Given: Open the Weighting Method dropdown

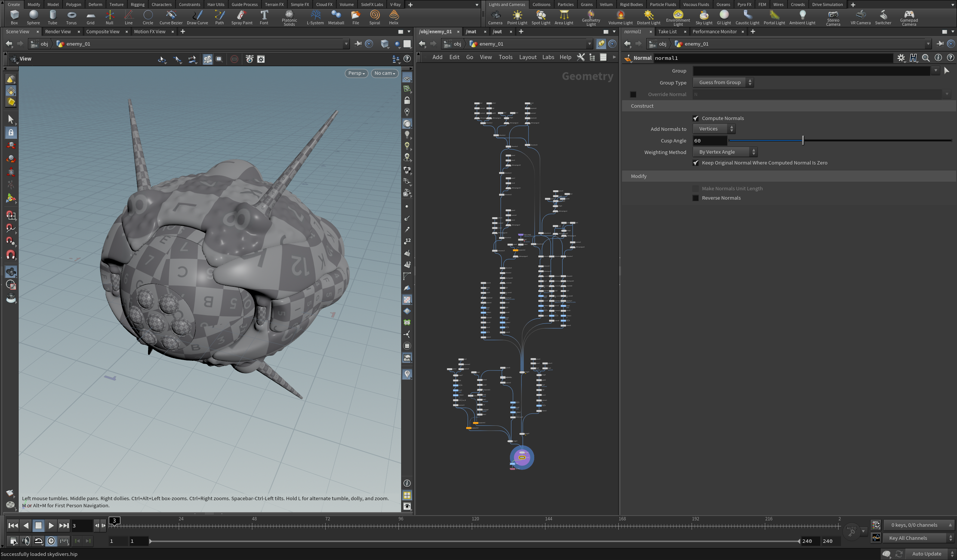Looking at the screenshot, I should click(x=724, y=152).
